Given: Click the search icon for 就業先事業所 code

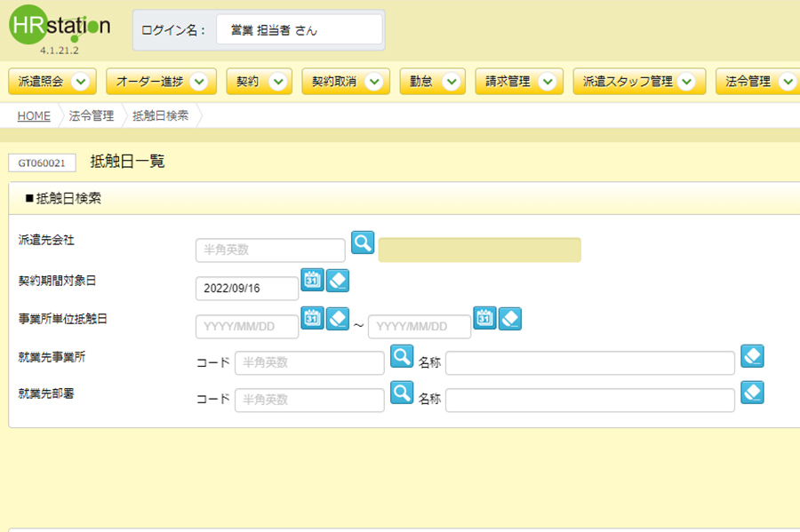Looking at the screenshot, I should coord(402,356).
